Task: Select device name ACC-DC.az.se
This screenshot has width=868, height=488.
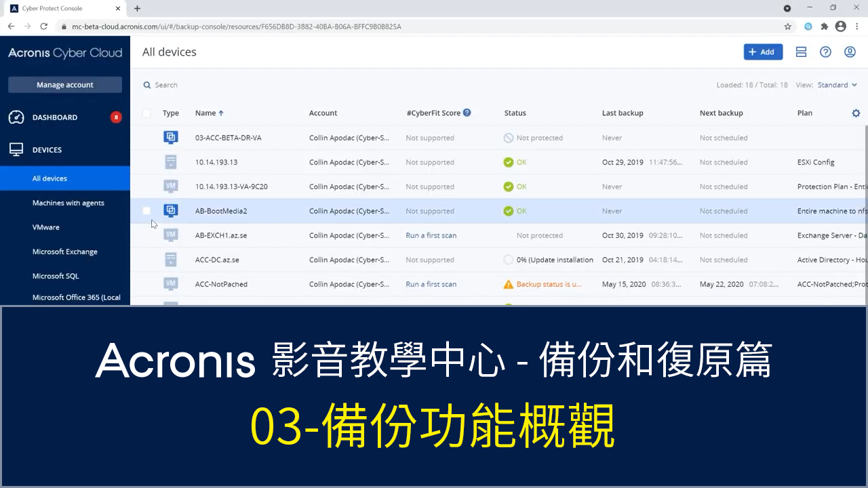Action: point(217,260)
